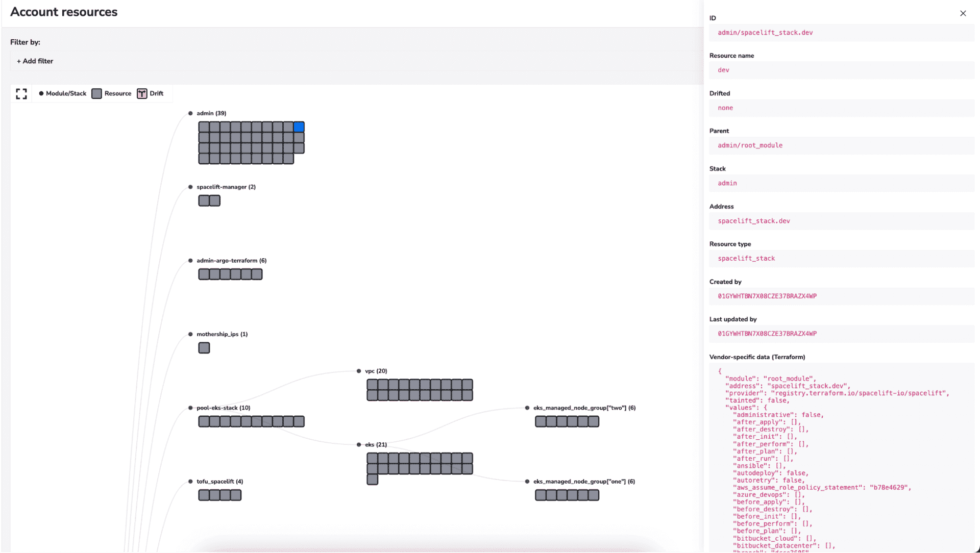Select first resource square under spacelift-manager
980x553 pixels.
point(204,201)
